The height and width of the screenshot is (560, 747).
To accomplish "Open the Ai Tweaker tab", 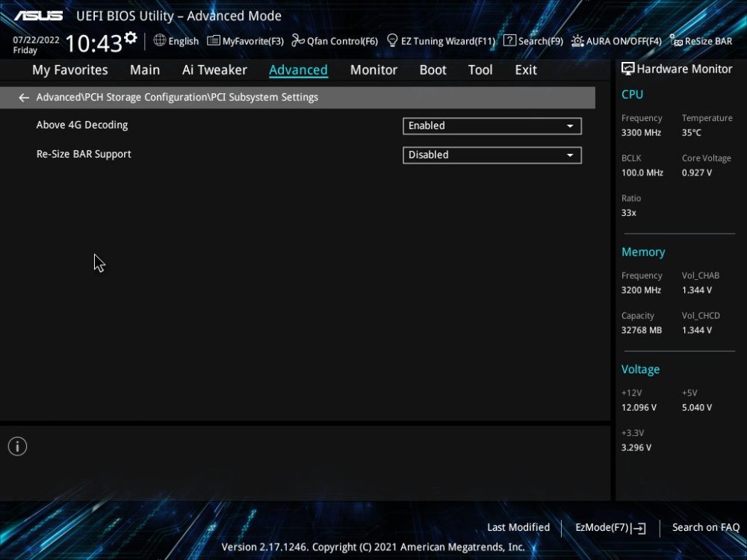I will pyautogui.click(x=214, y=70).
